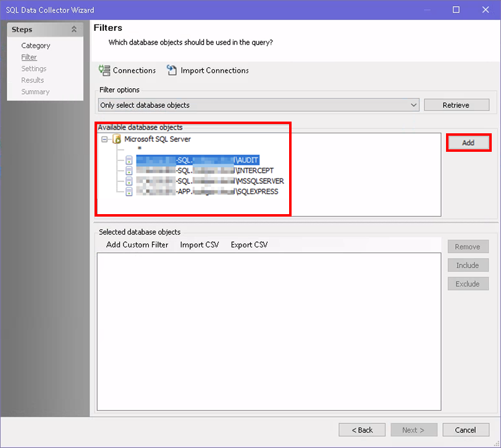Go to the Category step
Image resolution: width=501 pixels, height=448 pixels.
tap(36, 45)
